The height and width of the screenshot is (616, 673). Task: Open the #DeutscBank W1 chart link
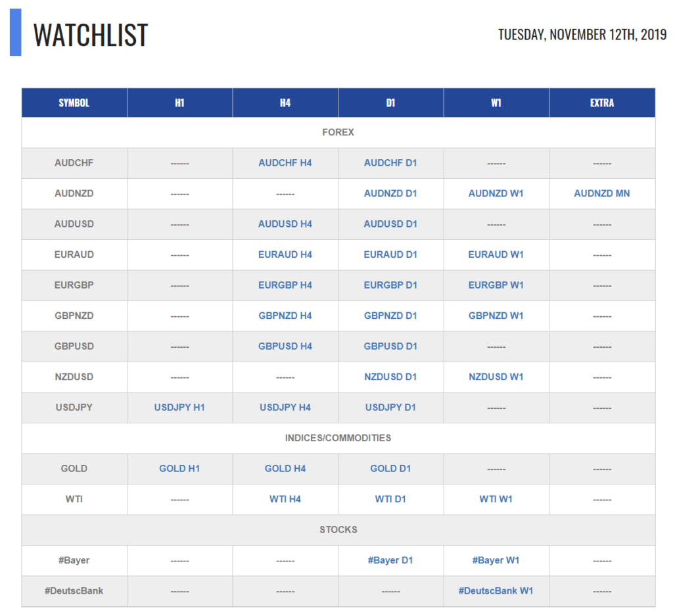click(496, 590)
